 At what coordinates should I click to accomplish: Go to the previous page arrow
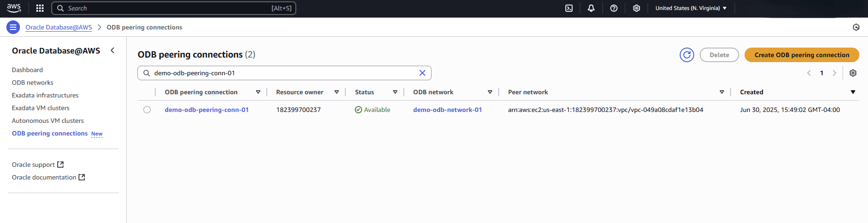pyautogui.click(x=809, y=73)
